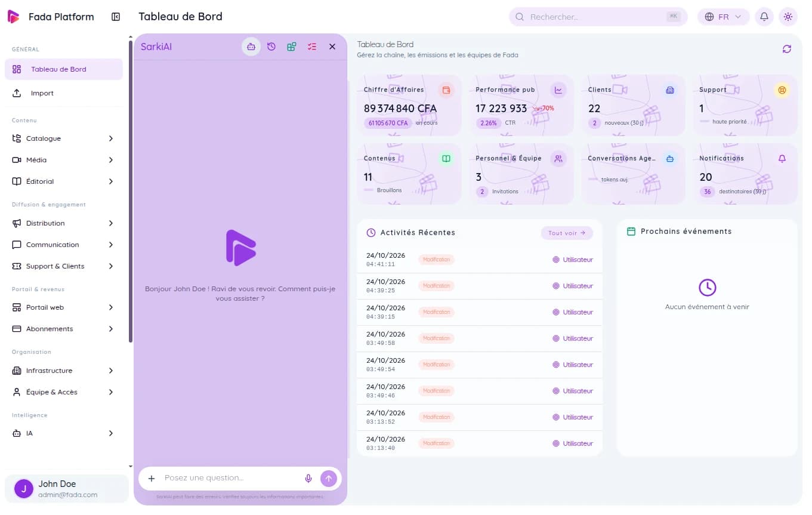Select Tableau de Bord in the sidebar

(x=64, y=69)
